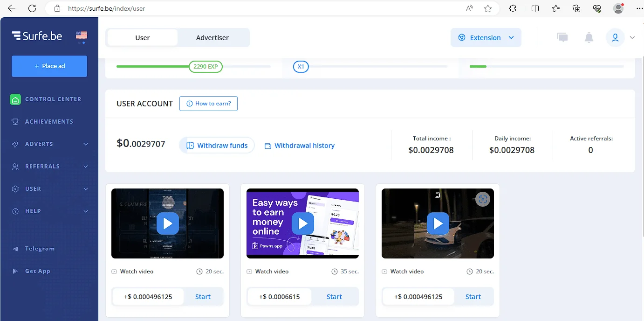Screen dimensions: 644x321
Task: Play the dark claim video thumbnail
Action: (x=167, y=223)
